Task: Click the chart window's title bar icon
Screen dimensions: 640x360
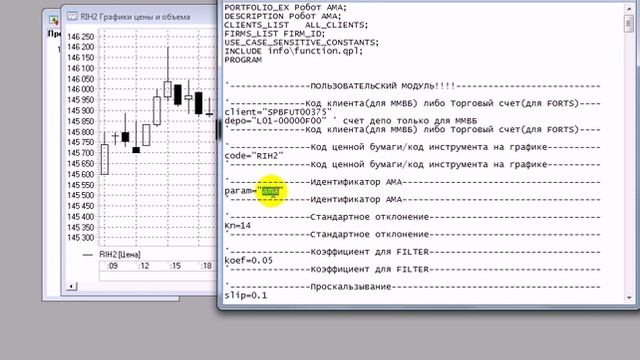Action: click(x=72, y=16)
